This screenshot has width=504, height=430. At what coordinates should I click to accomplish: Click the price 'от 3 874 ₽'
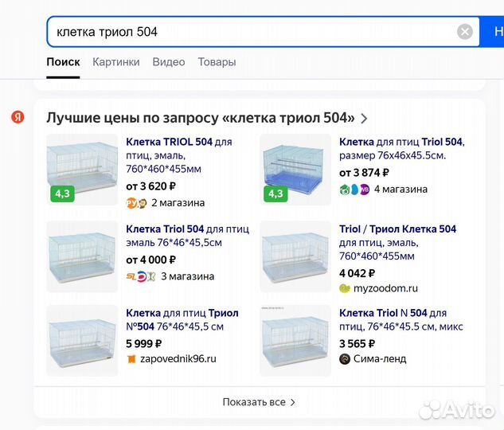click(x=364, y=173)
